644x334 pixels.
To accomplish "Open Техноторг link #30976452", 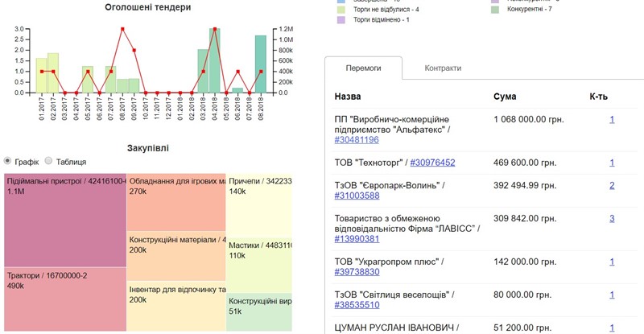I will coord(432,163).
